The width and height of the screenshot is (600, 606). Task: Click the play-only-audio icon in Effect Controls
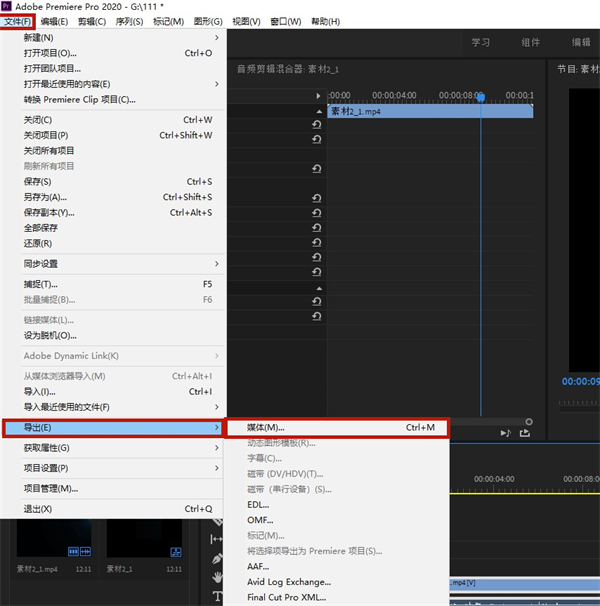506,433
